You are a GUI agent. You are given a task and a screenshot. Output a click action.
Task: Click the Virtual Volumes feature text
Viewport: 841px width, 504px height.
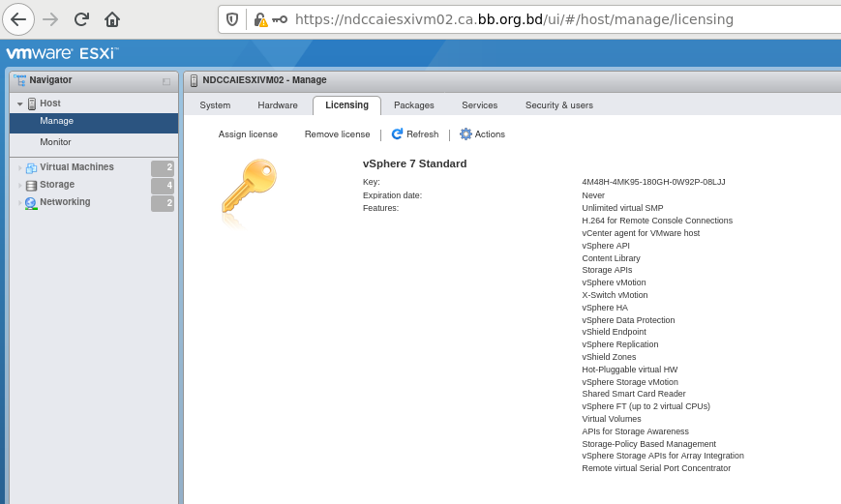pos(612,419)
